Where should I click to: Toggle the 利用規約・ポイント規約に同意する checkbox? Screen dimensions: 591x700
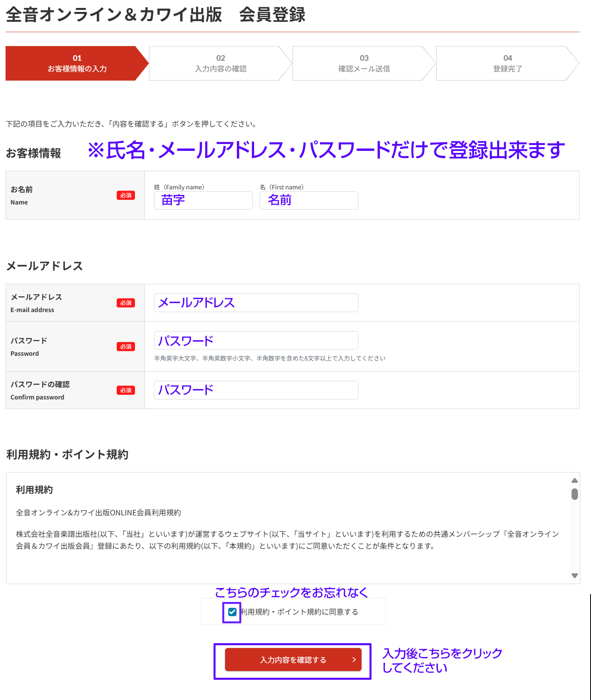(232, 612)
